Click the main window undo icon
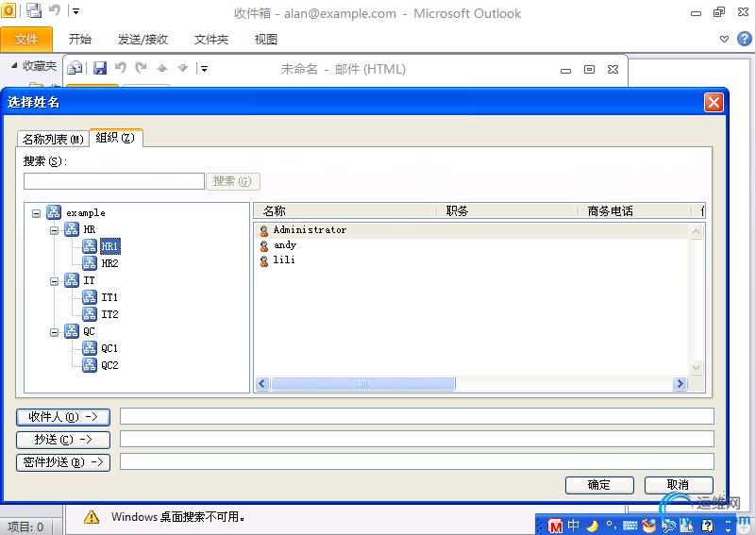The height and width of the screenshot is (535, 756). point(55,10)
